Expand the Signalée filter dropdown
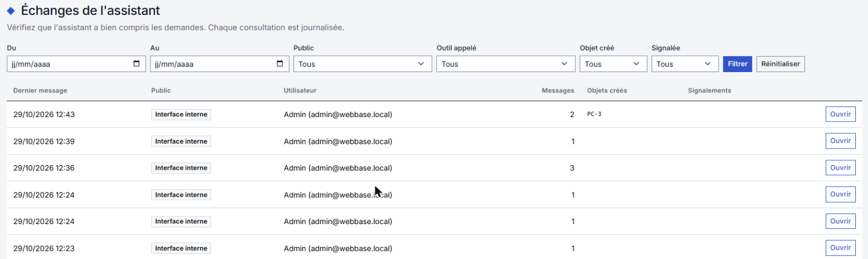This screenshot has height=259, width=868. pos(685,64)
